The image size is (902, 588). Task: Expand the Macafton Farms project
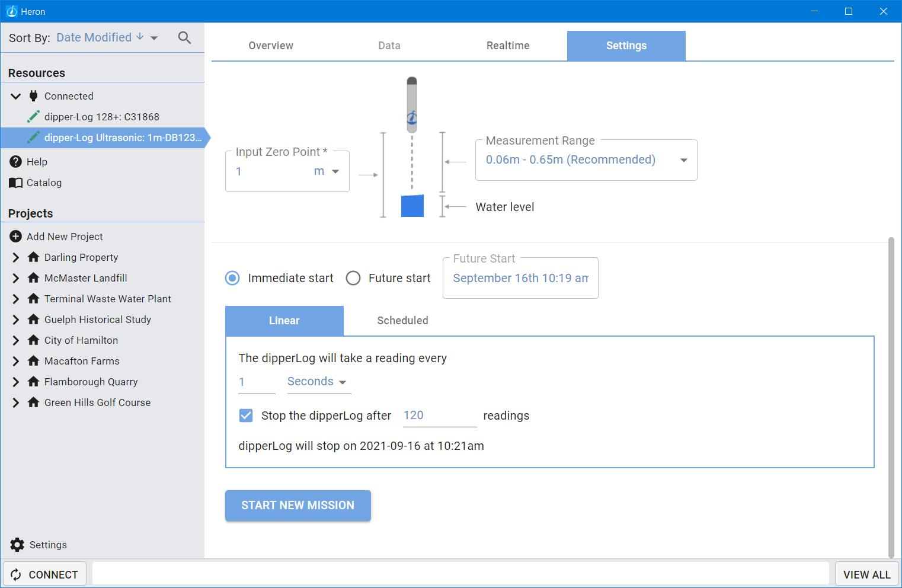tap(16, 361)
